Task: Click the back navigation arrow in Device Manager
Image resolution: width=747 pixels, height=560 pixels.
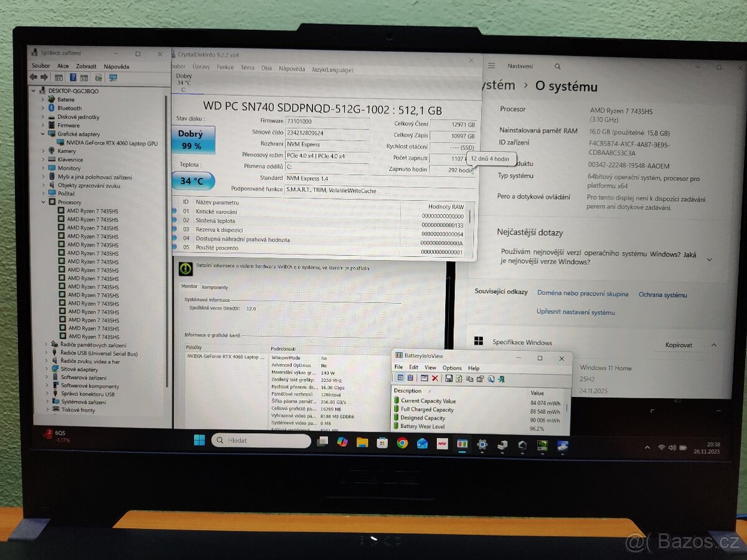Action: (33, 77)
